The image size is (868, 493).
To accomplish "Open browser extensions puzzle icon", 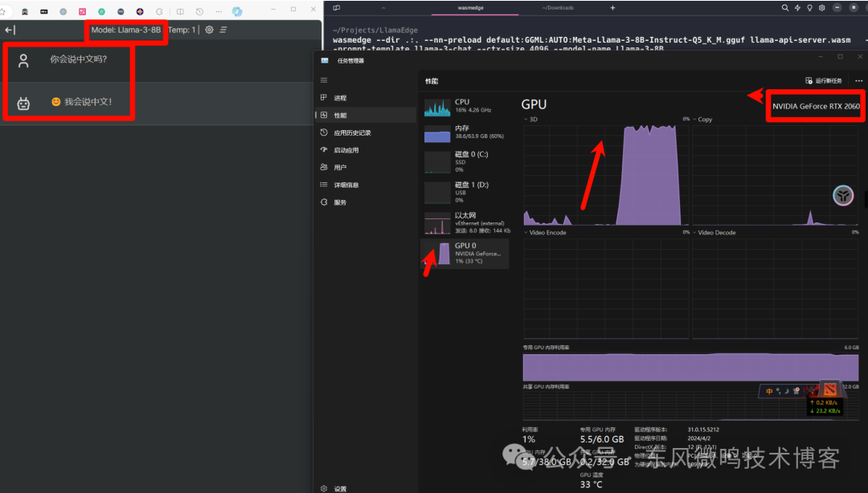I will tap(159, 11).
